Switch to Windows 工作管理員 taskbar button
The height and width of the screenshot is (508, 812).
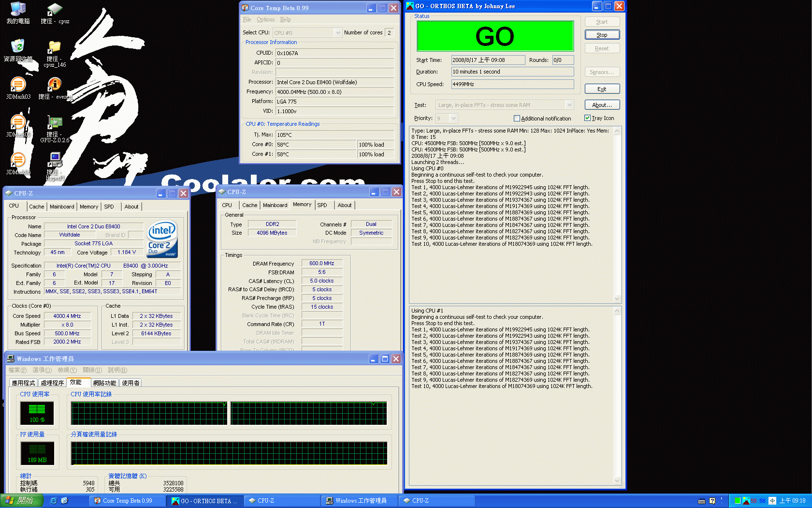click(x=361, y=501)
